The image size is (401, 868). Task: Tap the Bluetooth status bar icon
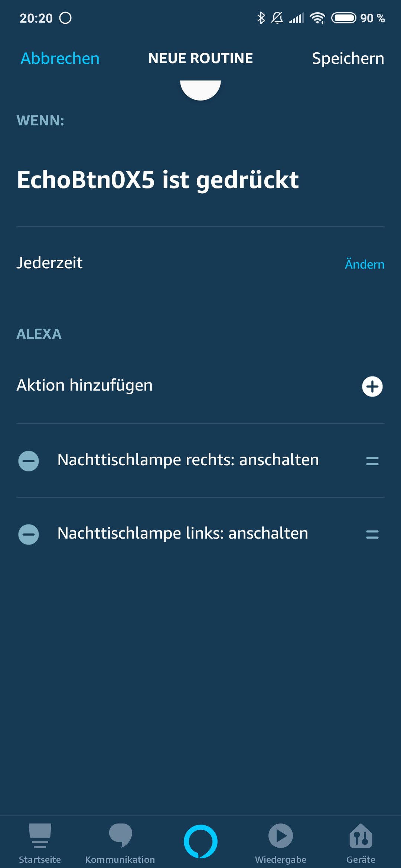pos(261,18)
